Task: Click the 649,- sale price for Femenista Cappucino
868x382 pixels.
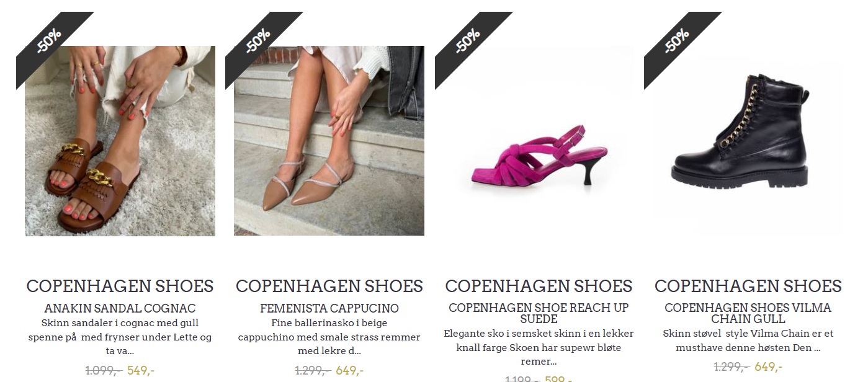Action: [350, 371]
